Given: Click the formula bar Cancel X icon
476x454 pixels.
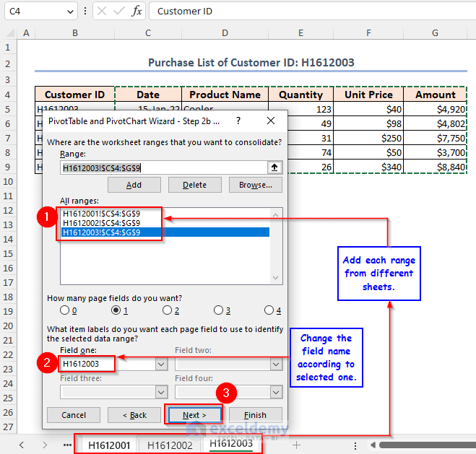Looking at the screenshot, I should [x=102, y=12].
